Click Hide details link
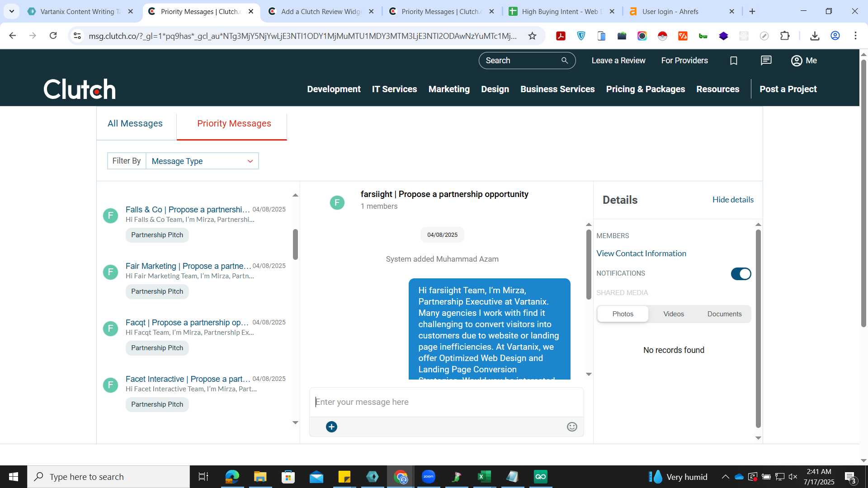The height and width of the screenshot is (488, 868). (733, 200)
